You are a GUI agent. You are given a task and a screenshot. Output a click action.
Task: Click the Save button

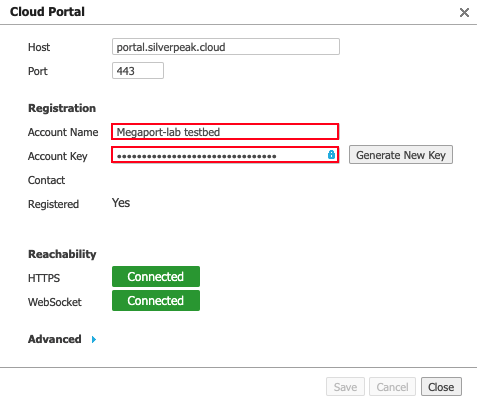tap(345, 387)
